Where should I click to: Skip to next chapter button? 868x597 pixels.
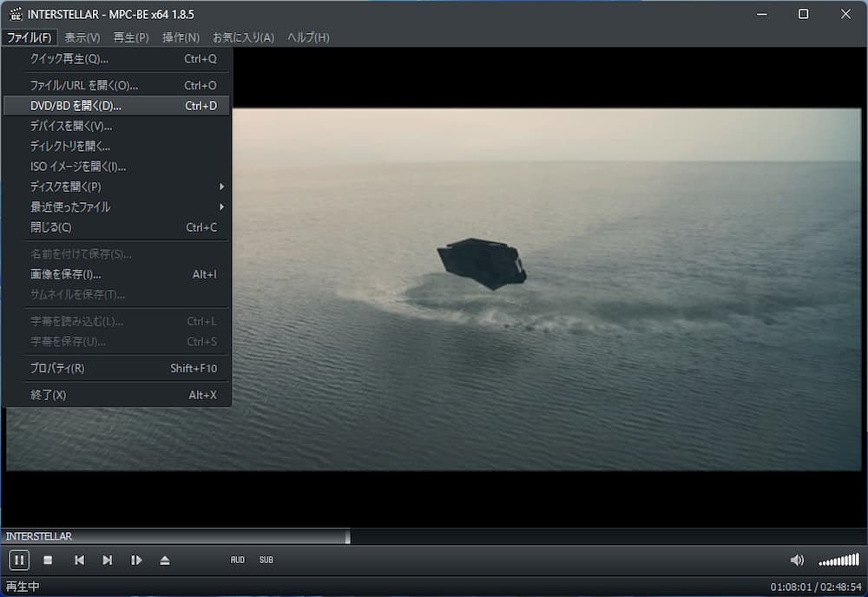click(108, 560)
